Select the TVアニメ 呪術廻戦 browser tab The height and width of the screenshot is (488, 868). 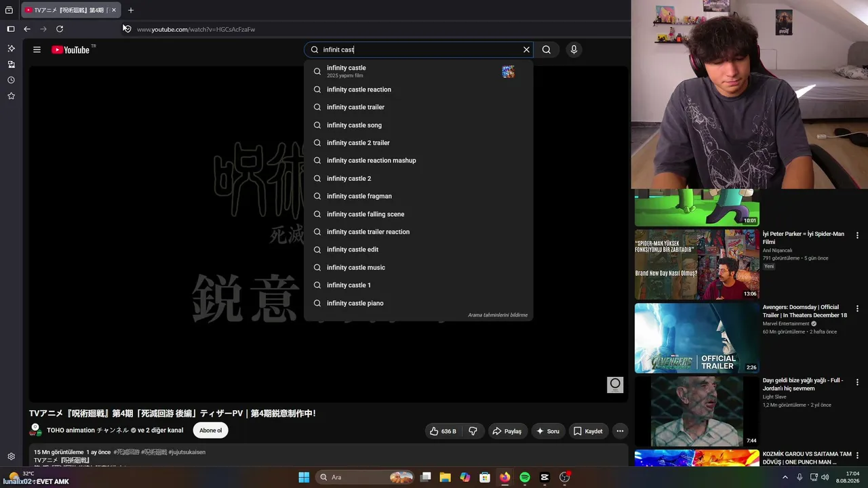tap(71, 10)
